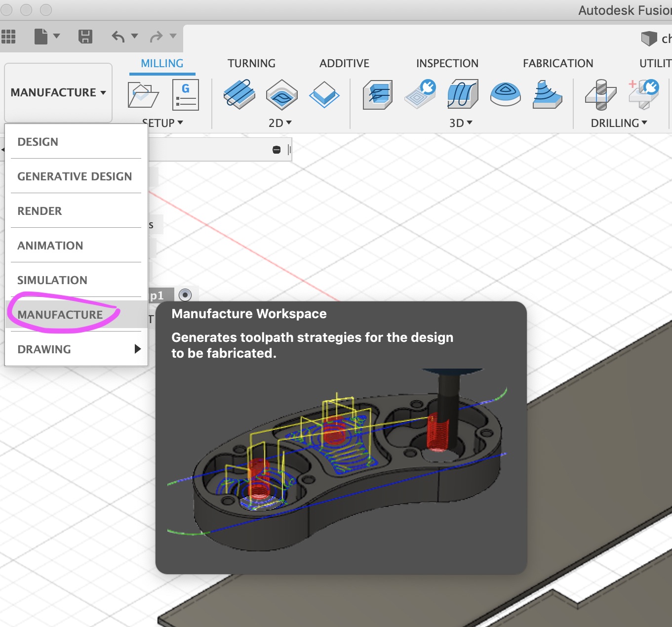Select 3D Scallop tool
Image resolution: width=672 pixels, height=627 pixels.
[548, 94]
